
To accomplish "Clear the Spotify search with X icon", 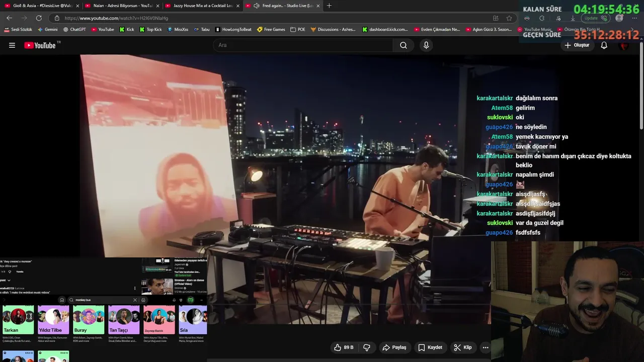I will click(135, 300).
